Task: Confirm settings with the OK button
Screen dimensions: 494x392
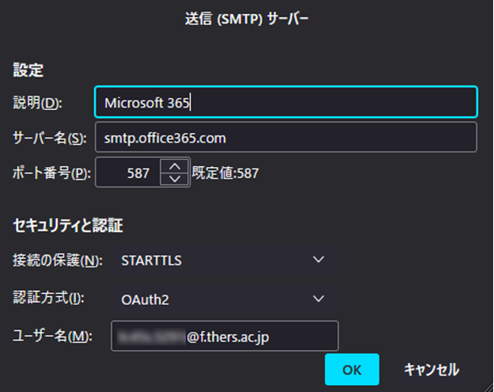Action: coord(352,370)
